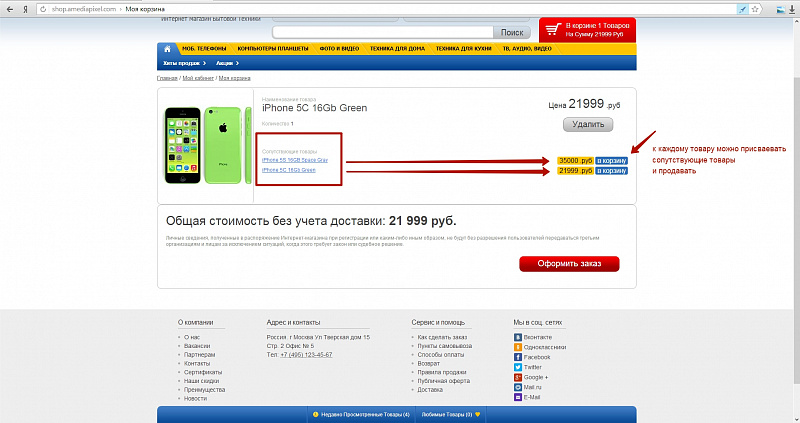Viewport: 800px width, 423px height.
Task: Open the green iPhone 5C product image
Action: 208,145
